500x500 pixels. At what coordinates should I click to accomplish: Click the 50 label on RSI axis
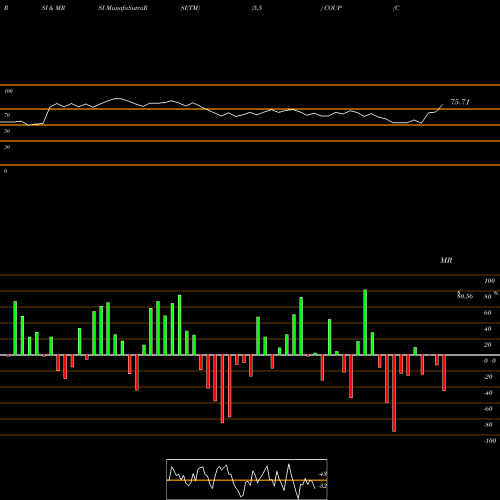click(x=7, y=131)
